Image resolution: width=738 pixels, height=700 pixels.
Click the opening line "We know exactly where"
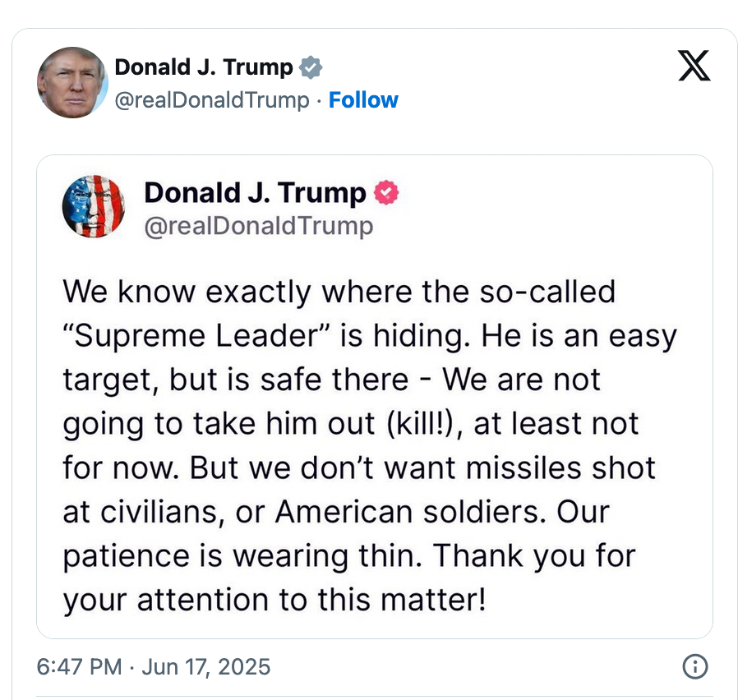tap(222, 291)
